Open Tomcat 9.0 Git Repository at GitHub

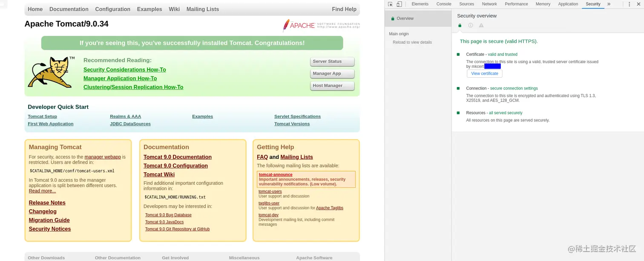(x=177, y=229)
